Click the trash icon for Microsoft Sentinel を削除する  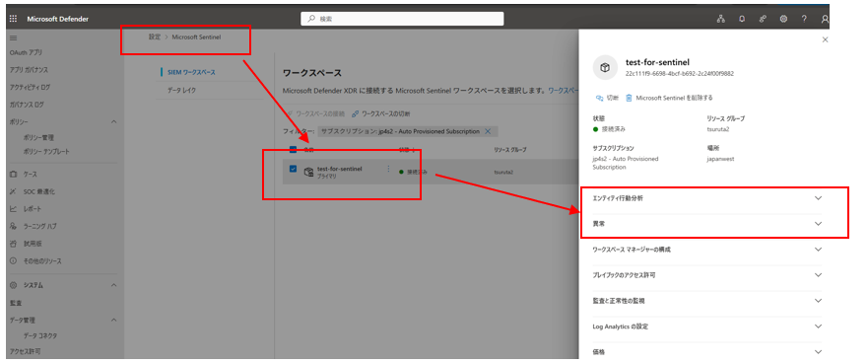pos(629,98)
